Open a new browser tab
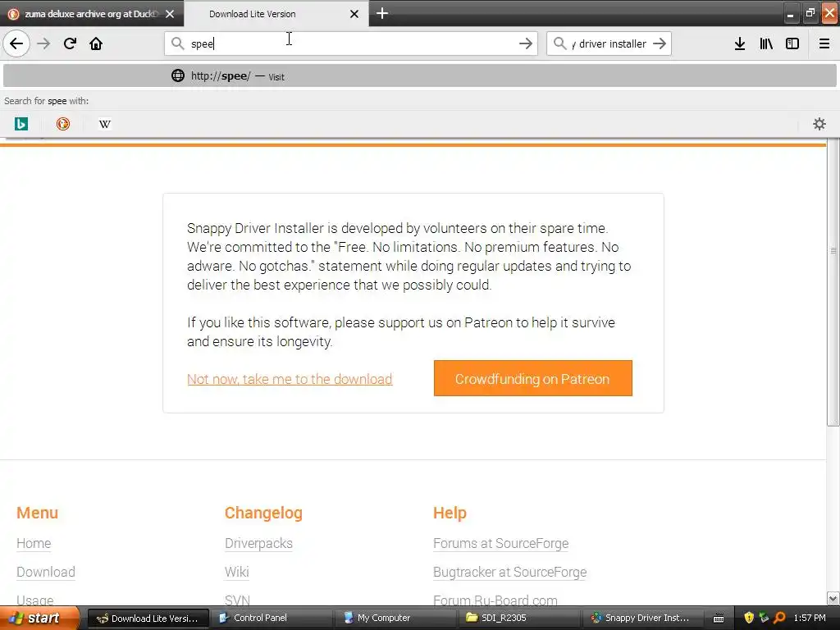Image resolution: width=840 pixels, height=630 pixels. (382, 13)
